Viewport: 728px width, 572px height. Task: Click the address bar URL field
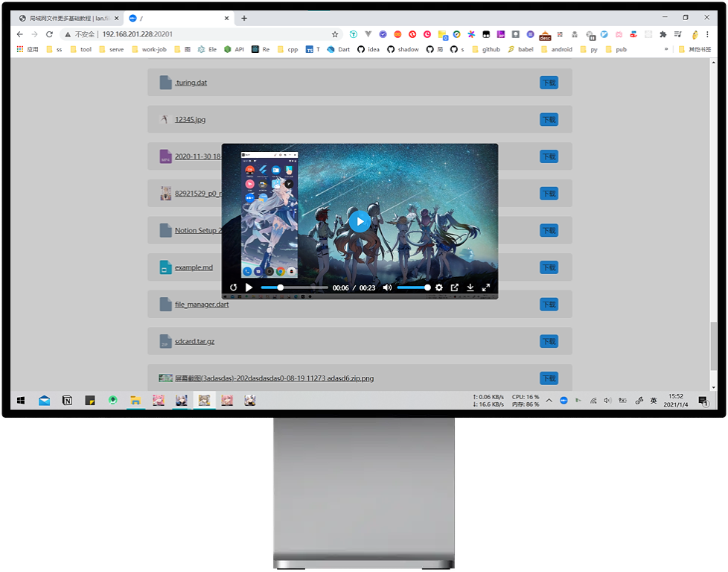[x=199, y=34]
